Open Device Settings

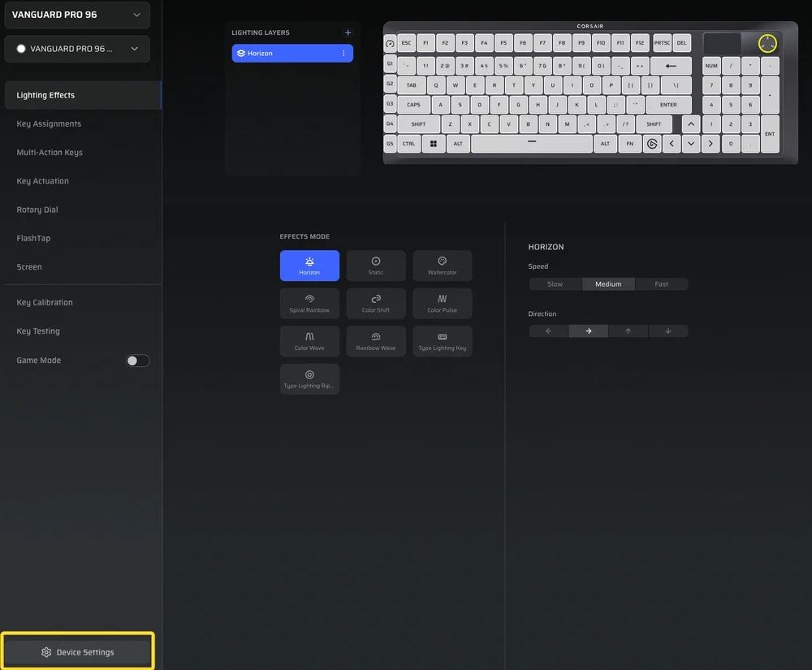[x=77, y=651]
